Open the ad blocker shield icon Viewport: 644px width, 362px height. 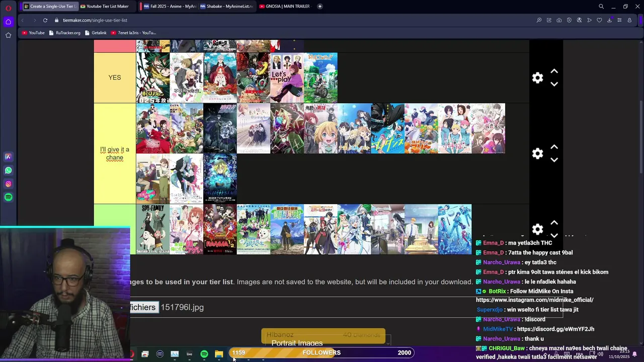point(569,20)
